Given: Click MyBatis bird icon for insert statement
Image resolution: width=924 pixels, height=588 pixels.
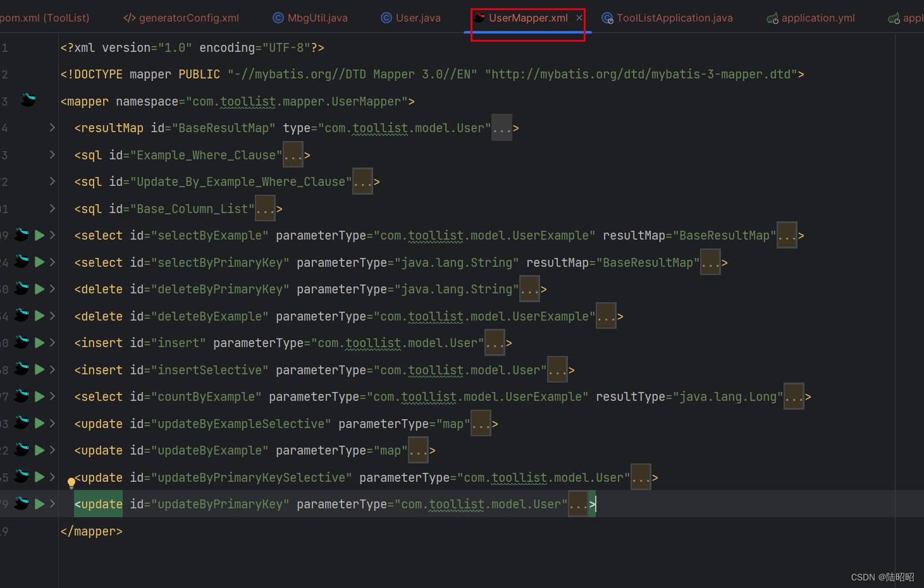Looking at the screenshot, I should pos(22,342).
